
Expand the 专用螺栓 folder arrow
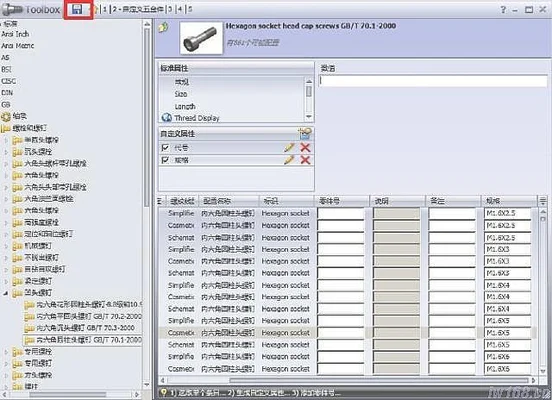coord(6,352)
